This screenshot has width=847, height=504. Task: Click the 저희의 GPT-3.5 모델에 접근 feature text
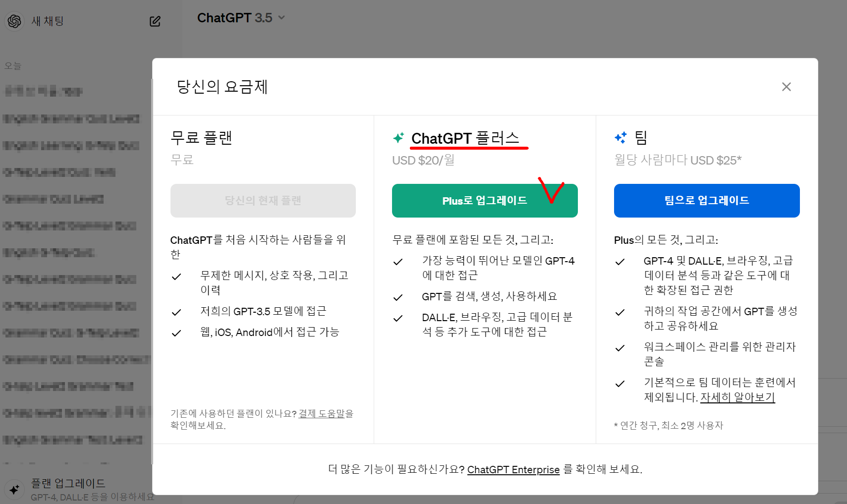pyautogui.click(x=263, y=311)
